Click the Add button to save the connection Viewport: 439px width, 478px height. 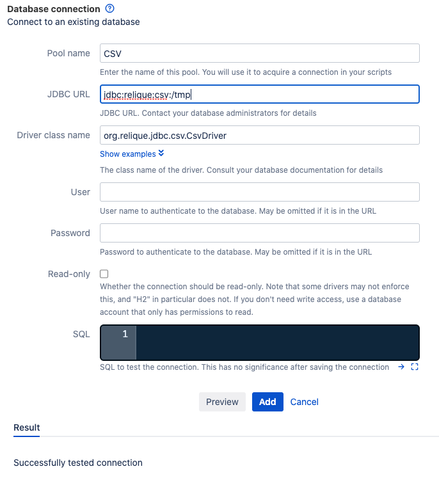tap(267, 402)
